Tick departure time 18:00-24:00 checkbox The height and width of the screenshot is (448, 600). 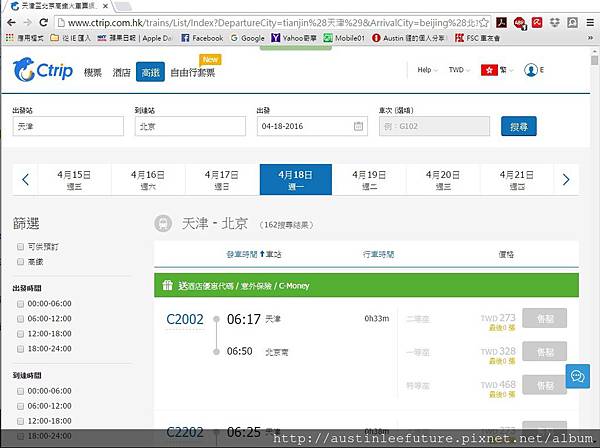point(20,349)
